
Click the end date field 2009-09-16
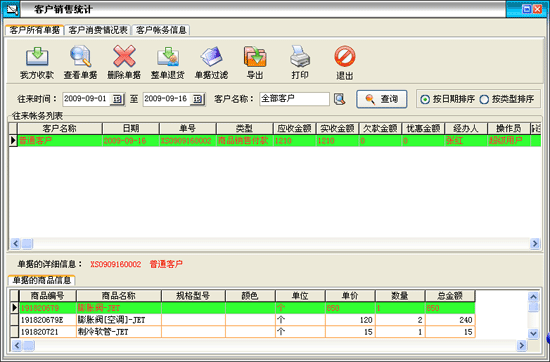pyautogui.click(x=167, y=99)
